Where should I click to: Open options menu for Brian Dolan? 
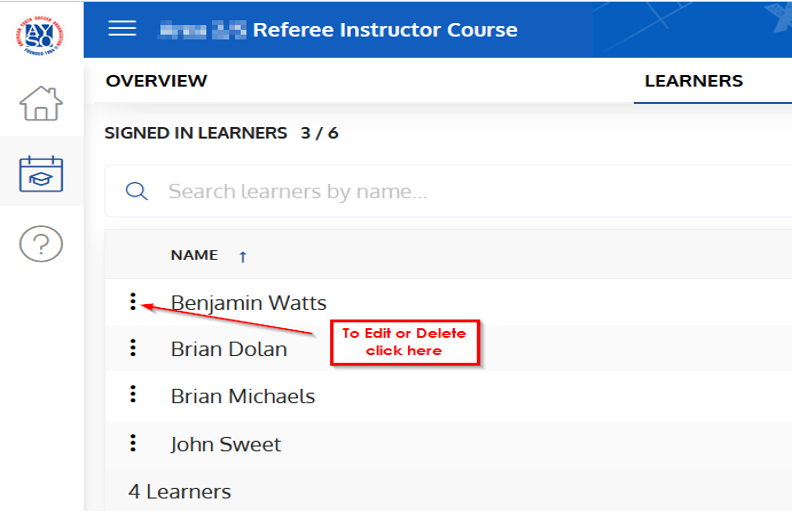point(133,348)
